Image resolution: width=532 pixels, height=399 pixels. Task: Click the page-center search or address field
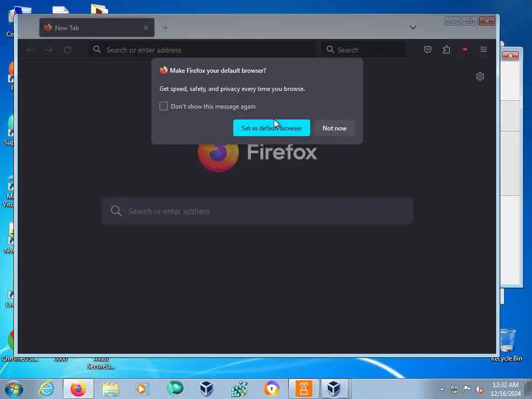pos(257,211)
